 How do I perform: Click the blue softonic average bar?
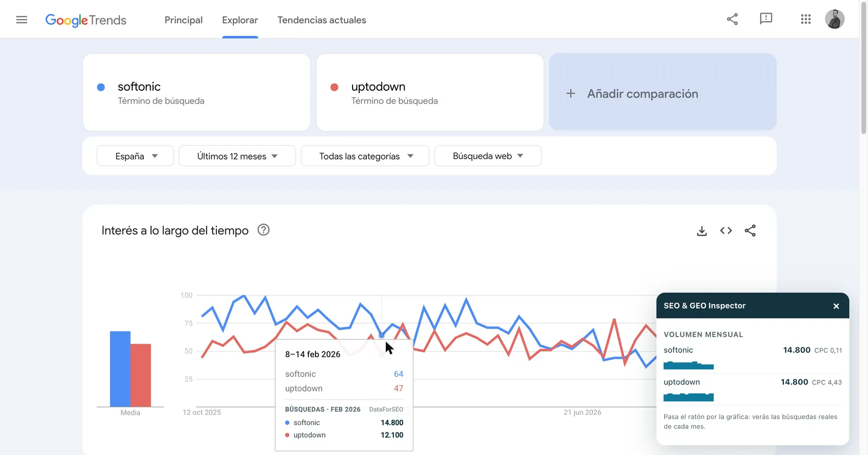[120, 369]
